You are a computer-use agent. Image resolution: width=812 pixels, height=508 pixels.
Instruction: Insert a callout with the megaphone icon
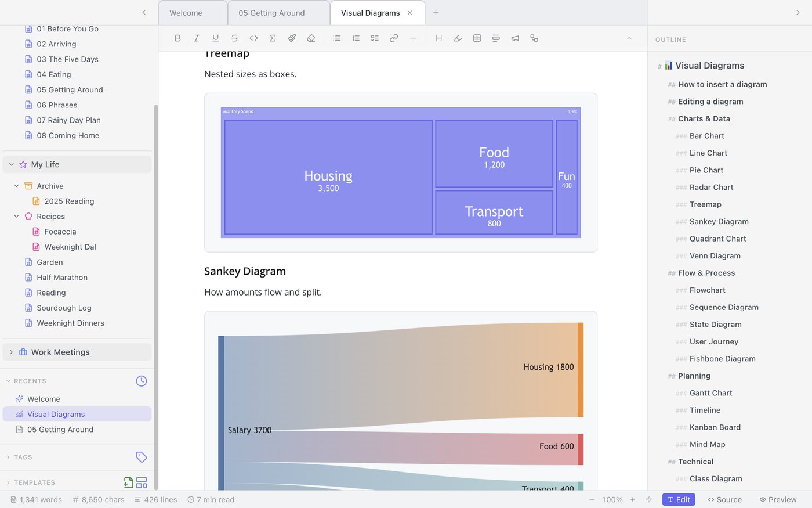[x=515, y=38]
